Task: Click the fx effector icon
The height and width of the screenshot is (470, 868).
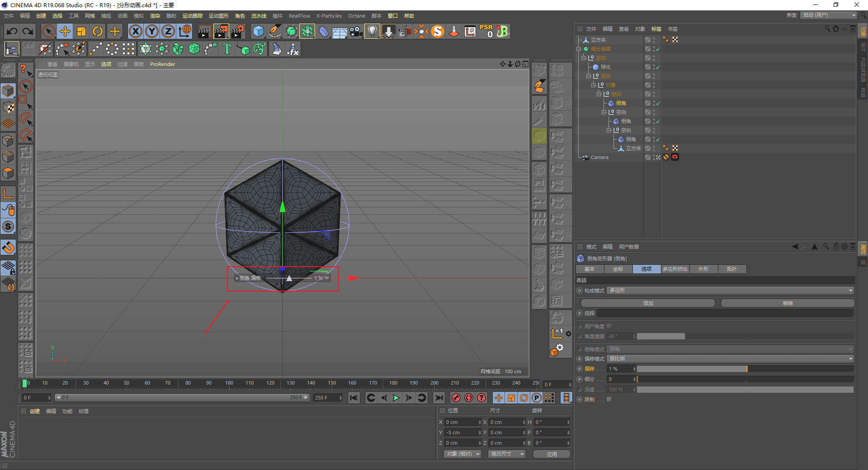Action: [293, 49]
